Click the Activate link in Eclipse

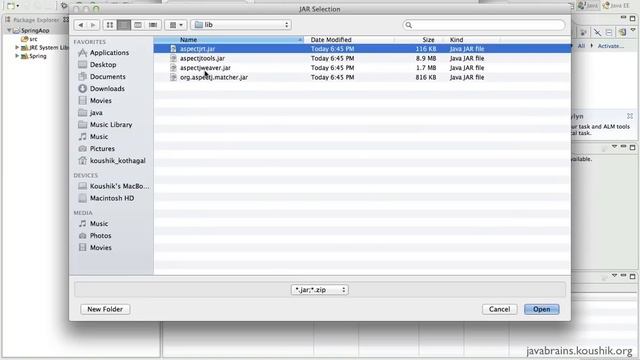(611, 46)
